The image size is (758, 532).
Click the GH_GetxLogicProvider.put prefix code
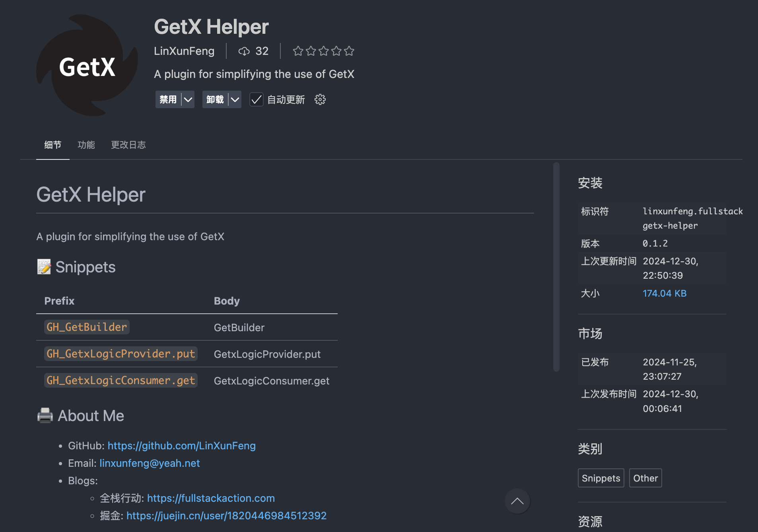(x=121, y=354)
